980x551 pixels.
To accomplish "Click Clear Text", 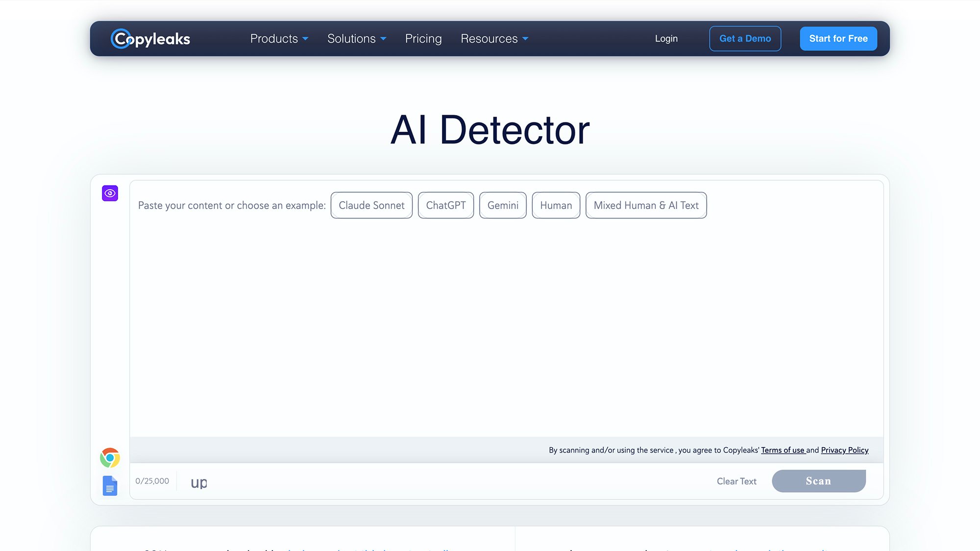I will (x=736, y=481).
